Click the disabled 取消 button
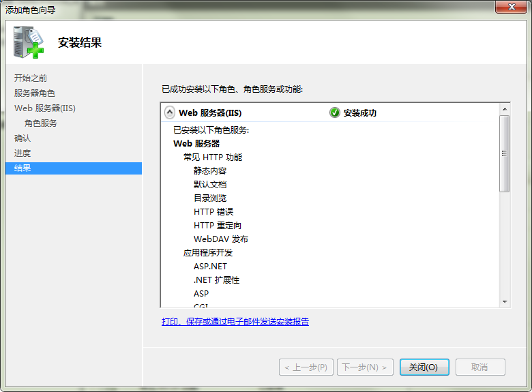 click(480, 367)
